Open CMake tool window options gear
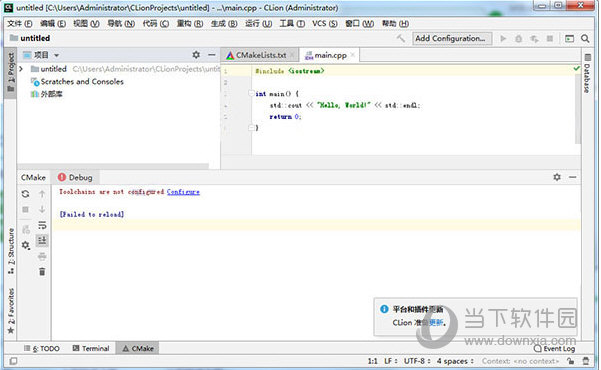 point(557,177)
